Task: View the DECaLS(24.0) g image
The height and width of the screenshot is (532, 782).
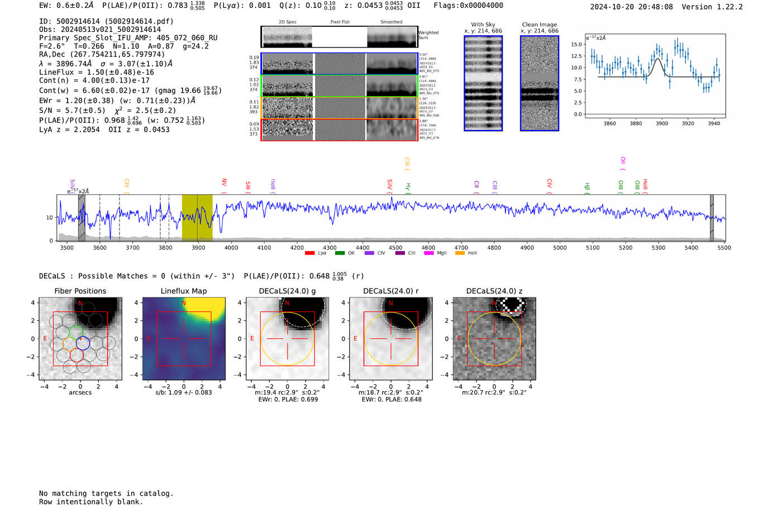Action: click(x=288, y=339)
